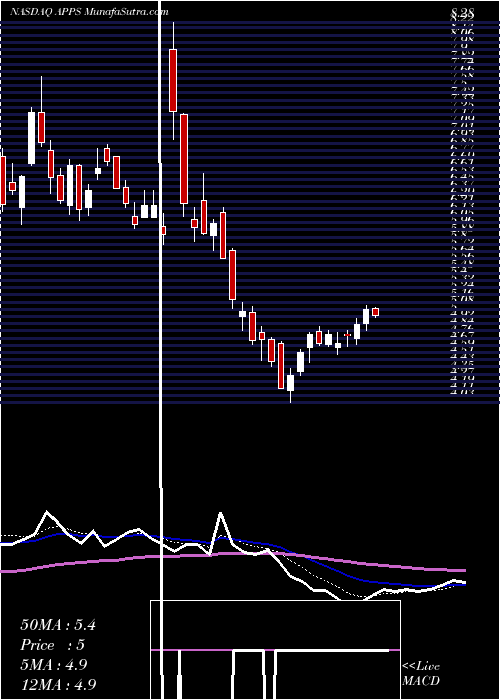The height and width of the screenshot is (700, 500).
Task: Click the tallest red candlestick near the top
Action: [x=173, y=80]
